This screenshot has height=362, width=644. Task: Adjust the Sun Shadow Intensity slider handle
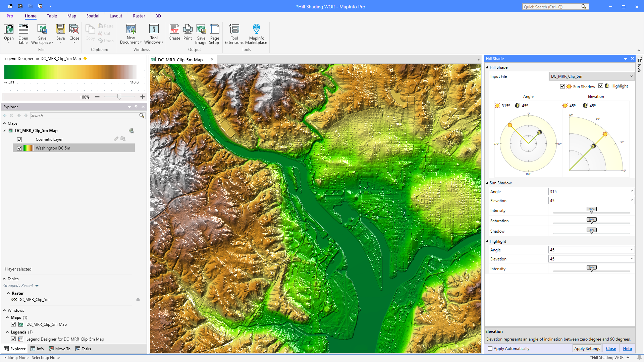tap(592, 210)
